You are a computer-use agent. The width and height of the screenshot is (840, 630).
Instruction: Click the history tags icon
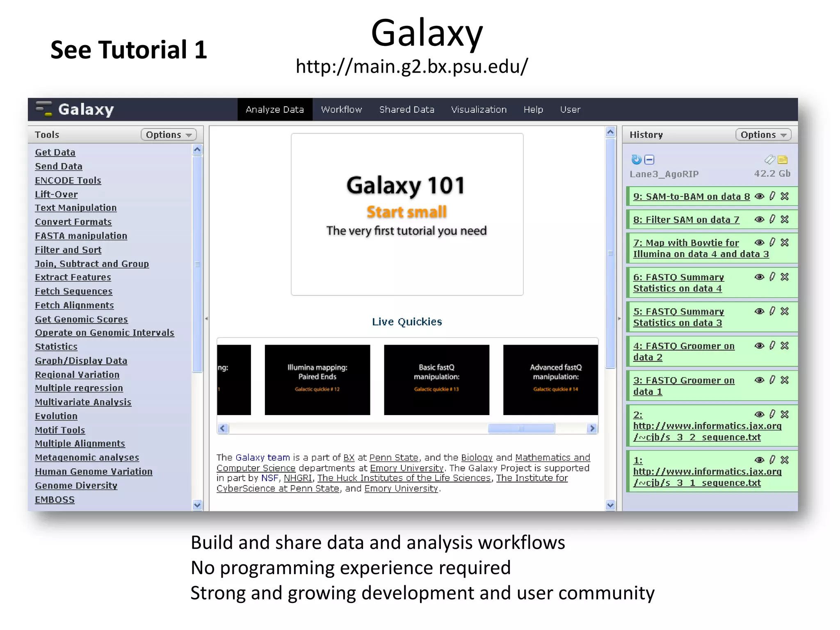pos(769,160)
